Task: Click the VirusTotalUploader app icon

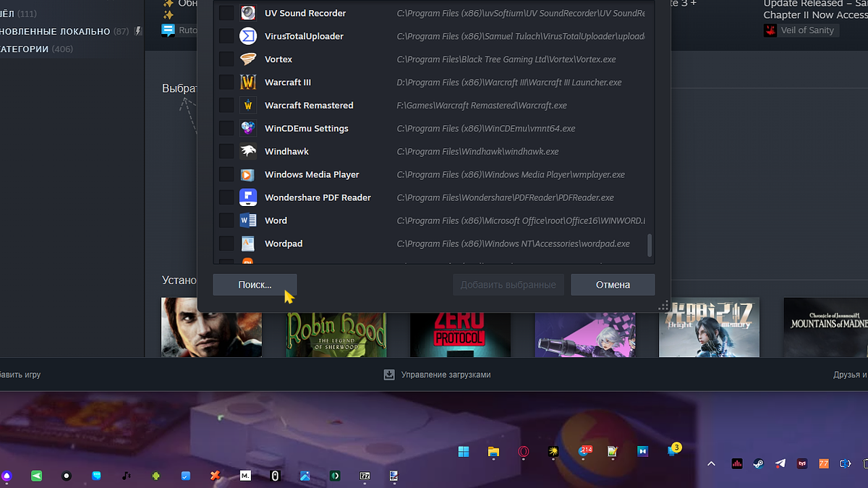Action: pos(248,36)
